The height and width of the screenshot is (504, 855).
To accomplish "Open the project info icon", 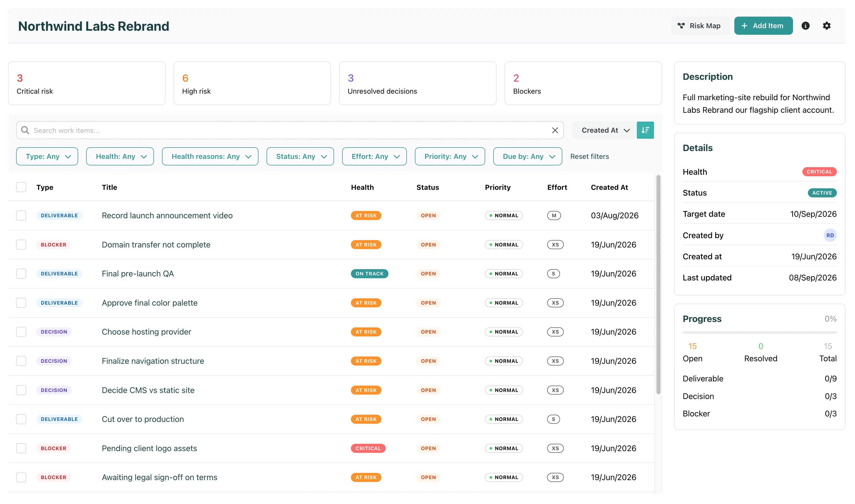I will [x=805, y=26].
